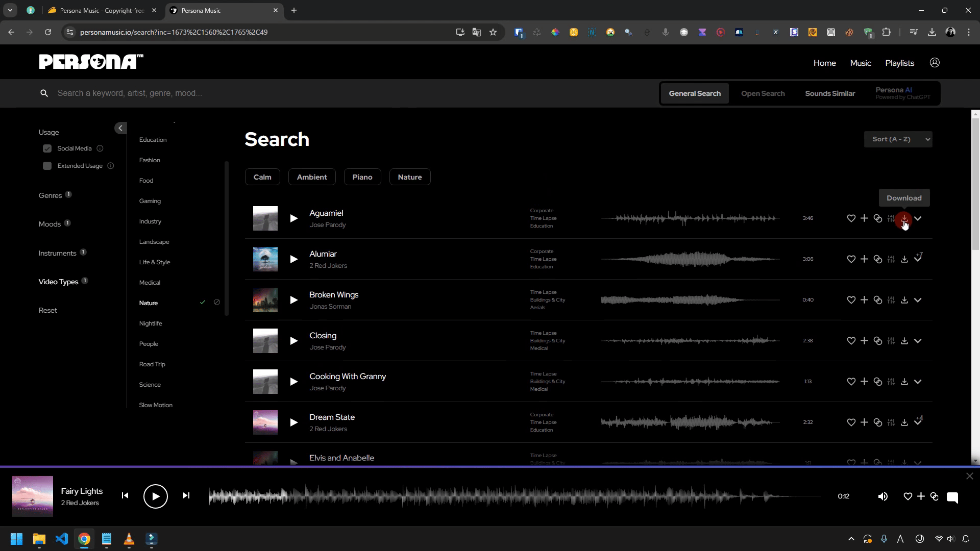Add Broken Wings to playlist with plus icon
The height and width of the screenshot is (551, 980).
[x=864, y=300]
